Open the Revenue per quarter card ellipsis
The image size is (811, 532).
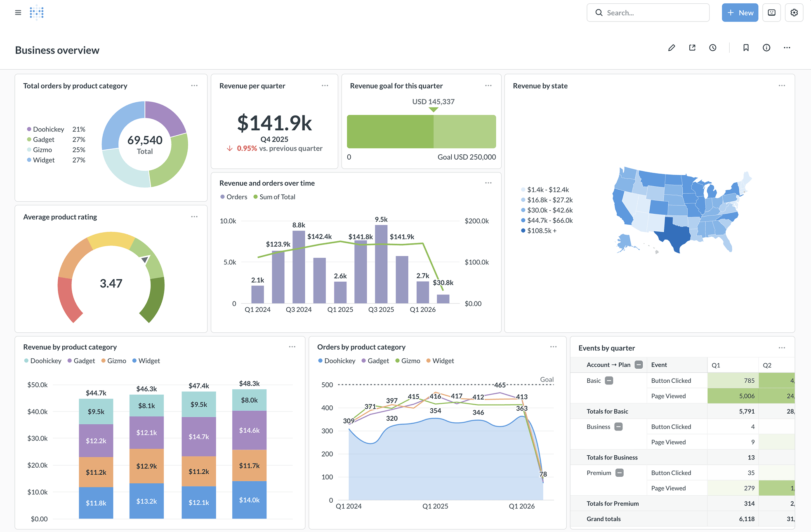pos(325,85)
